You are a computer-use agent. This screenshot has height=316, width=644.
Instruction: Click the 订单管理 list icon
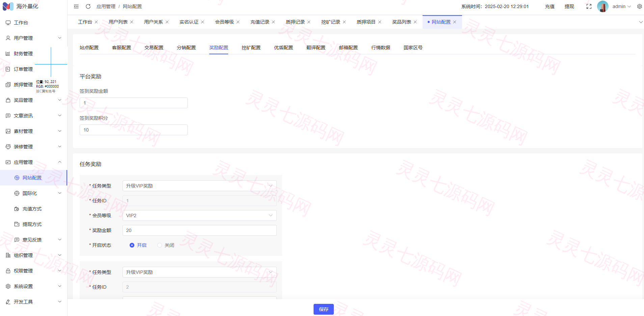pyautogui.click(x=8, y=69)
